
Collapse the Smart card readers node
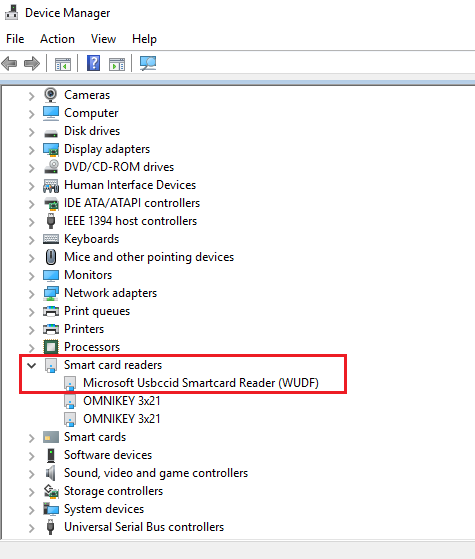pos(32,365)
